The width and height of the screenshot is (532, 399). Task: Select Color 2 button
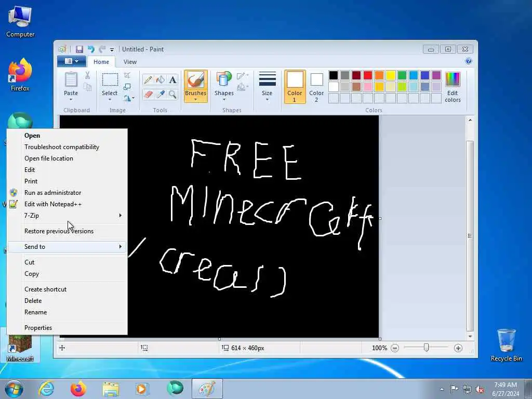pos(316,87)
